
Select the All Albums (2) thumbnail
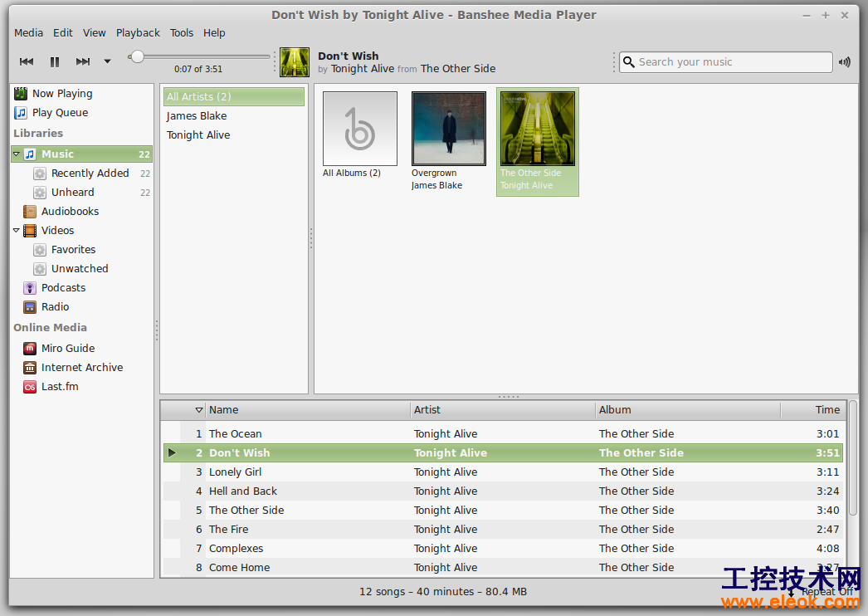click(x=360, y=129)
